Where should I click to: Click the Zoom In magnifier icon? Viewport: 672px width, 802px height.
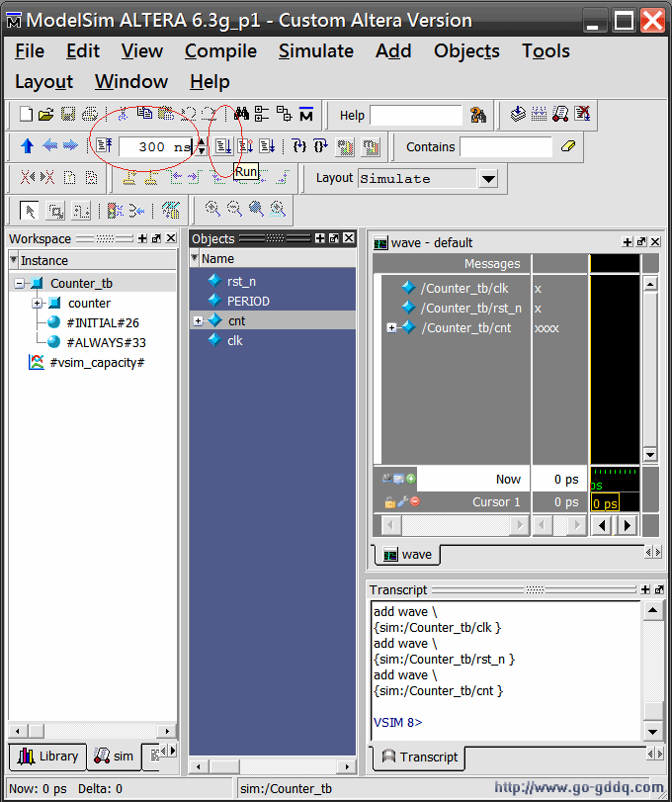point(212,209)
